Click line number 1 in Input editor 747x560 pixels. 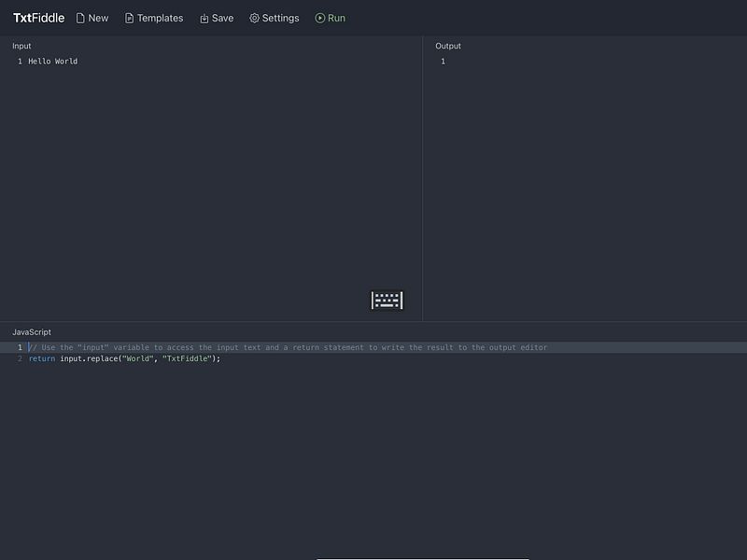20,62
